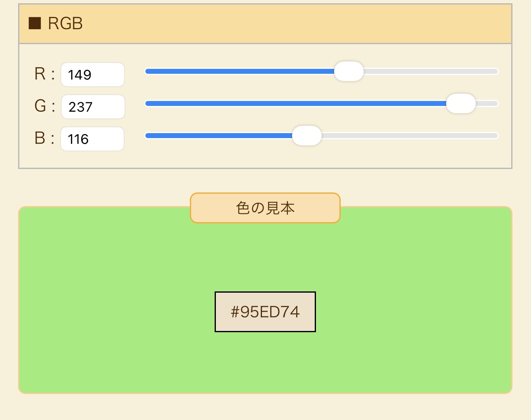Click the dark square icon beside RGB
The height and width of the screenshot is (420, 531).
pyautogui.click(x=35, y=23)
